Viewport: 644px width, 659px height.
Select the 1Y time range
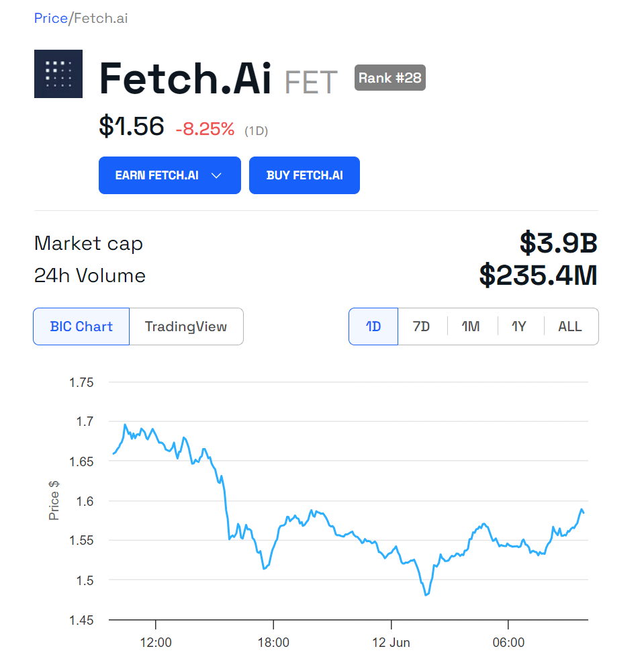(519, 326)
